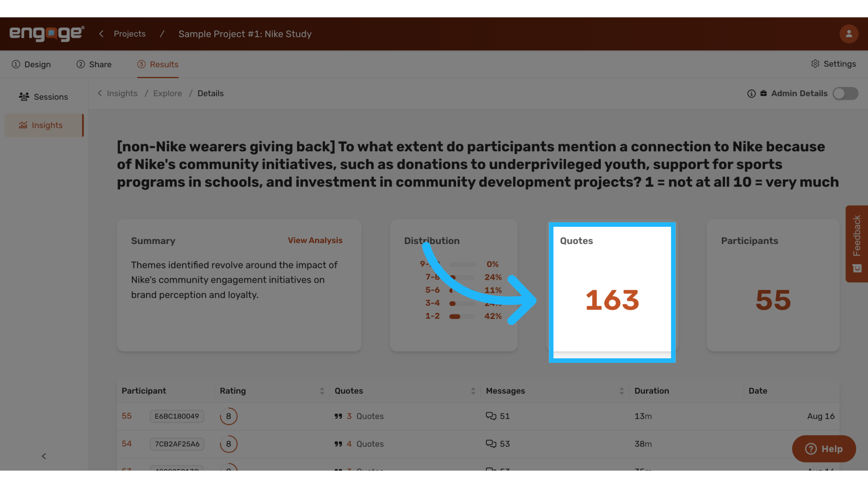Switch to the Share tab
Image resolution: width=868 pixels, height=488 pixels.
(x=94, y=64)
